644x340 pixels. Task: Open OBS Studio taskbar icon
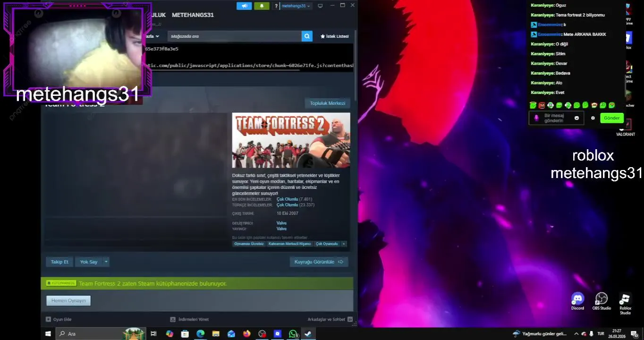(x=262, y=334)
